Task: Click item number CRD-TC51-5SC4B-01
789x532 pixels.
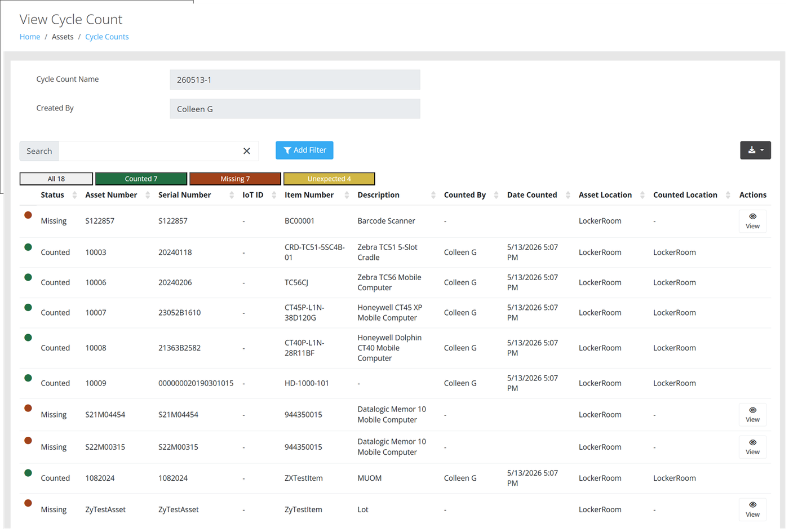Action: point(314,252)
